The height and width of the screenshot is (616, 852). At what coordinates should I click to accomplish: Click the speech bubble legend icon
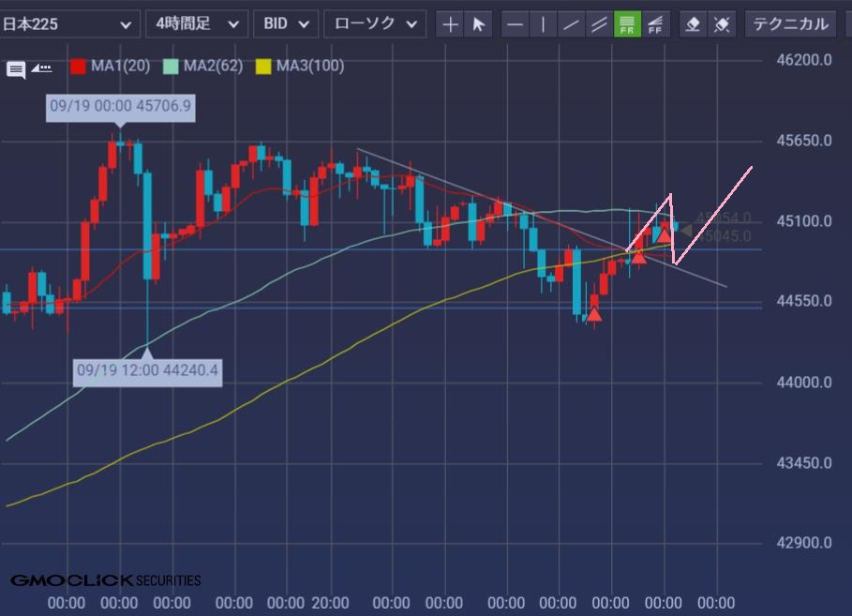coord(16,68)
